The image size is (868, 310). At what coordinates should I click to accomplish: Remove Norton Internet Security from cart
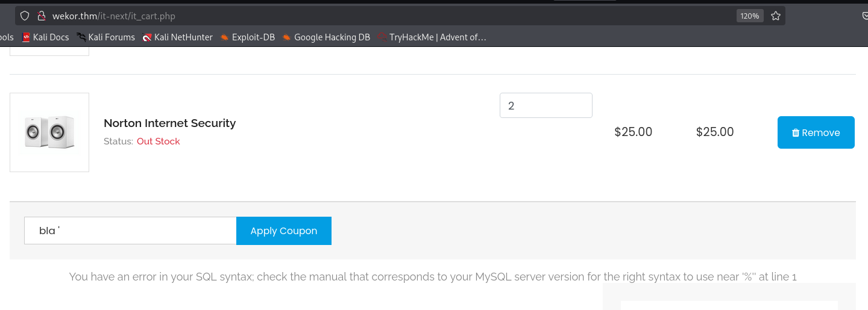[x=816, y=132]
